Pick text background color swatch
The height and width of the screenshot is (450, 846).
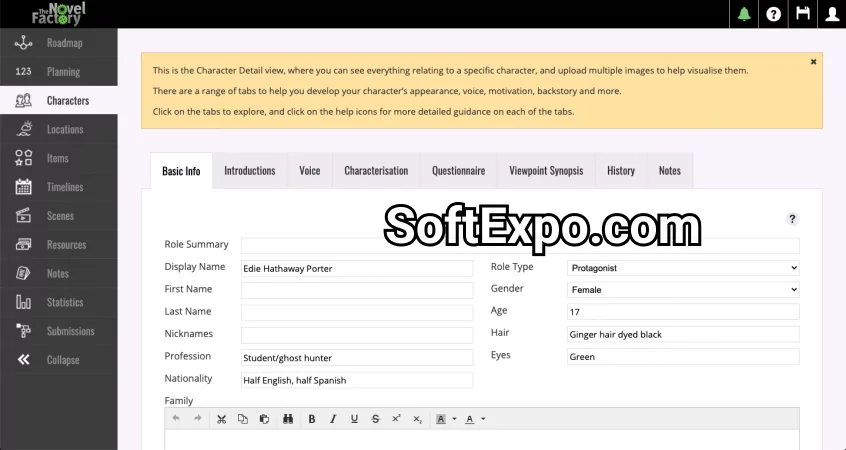point(441,419)
